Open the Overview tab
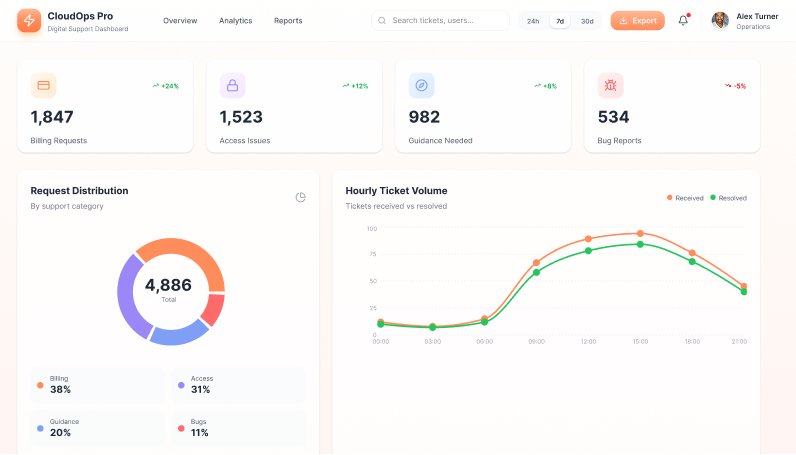The image size is (796, 455). click(180, 21)
